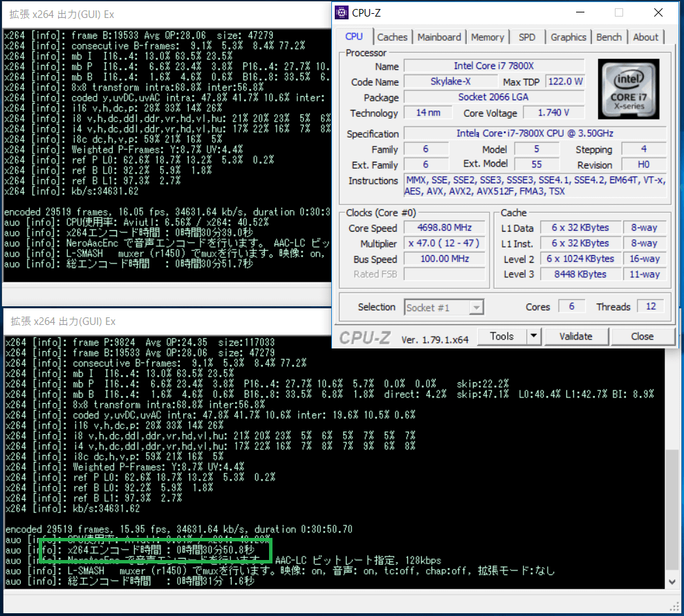Click the 'encoded 29519 frames, 16.05 fps' line in upper window
Viewport: 684px width, 616px height.
(x=167, y=212)
